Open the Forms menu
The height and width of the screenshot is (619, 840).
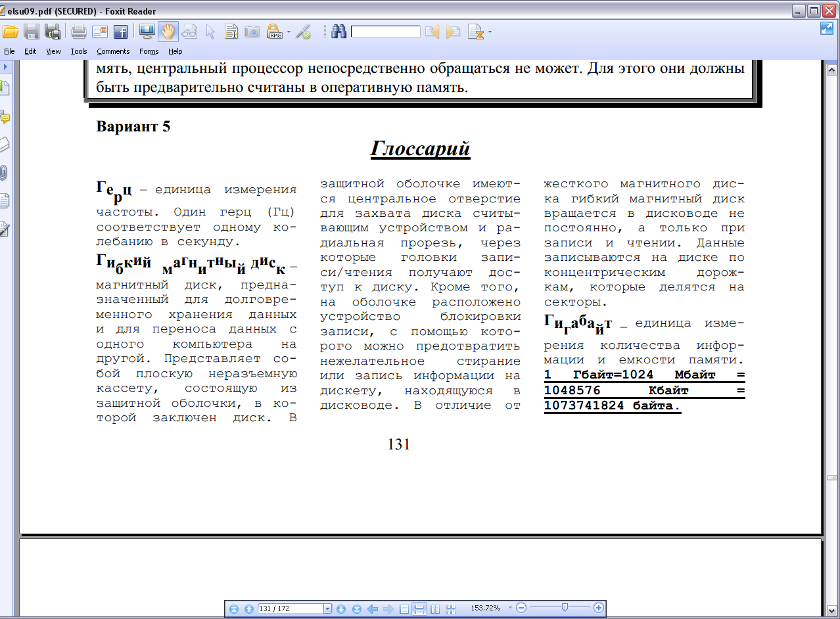(149, 51)
